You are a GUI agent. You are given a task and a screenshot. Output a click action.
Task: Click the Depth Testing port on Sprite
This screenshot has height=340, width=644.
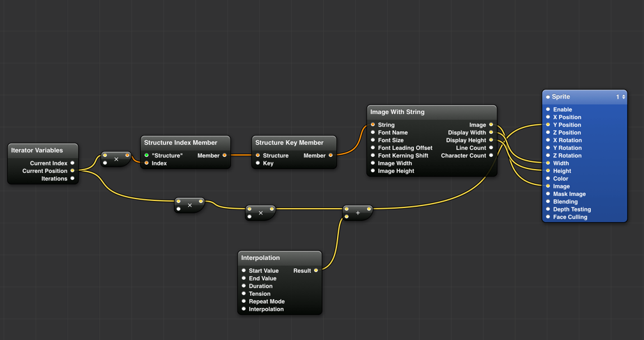pyautogui.click(x=548, y=209)
